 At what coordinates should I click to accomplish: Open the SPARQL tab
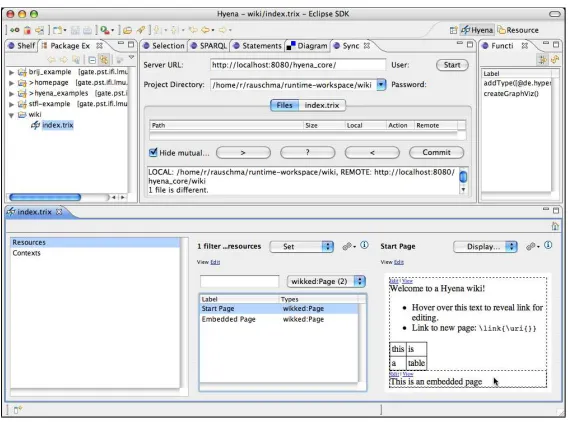(x=209, y=46)
